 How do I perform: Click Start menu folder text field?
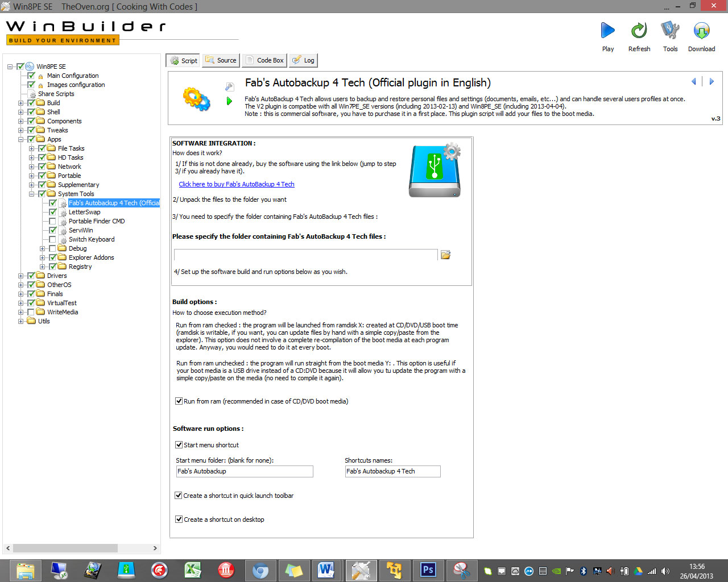(x=245, y=471)
